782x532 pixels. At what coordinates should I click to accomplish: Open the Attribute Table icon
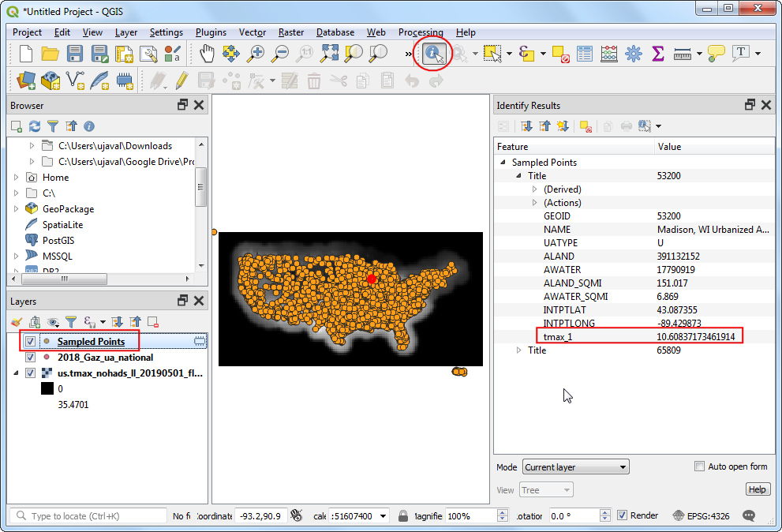point(584,54)
